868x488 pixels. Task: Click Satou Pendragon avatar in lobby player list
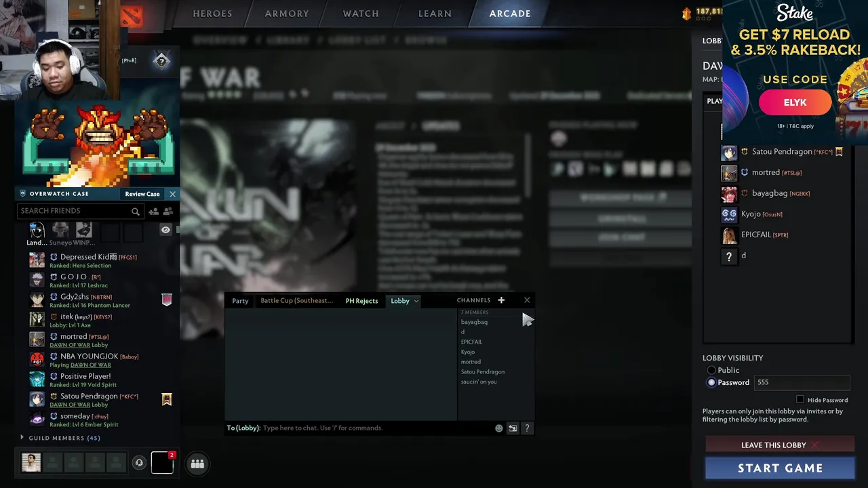pos(729,152)
